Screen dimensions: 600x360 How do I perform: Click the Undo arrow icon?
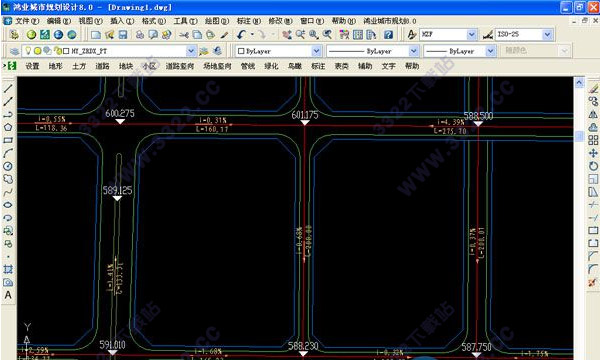241,35
